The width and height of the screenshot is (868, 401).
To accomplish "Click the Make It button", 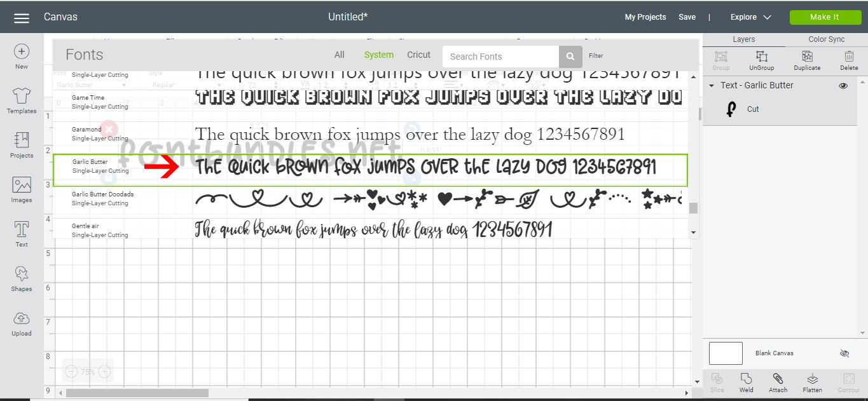I will (825, 17).
